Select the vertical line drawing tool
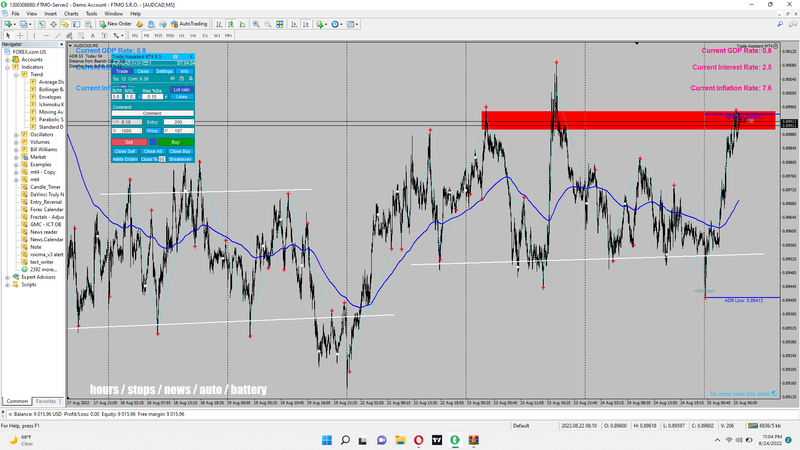 (x=34, y=35)
